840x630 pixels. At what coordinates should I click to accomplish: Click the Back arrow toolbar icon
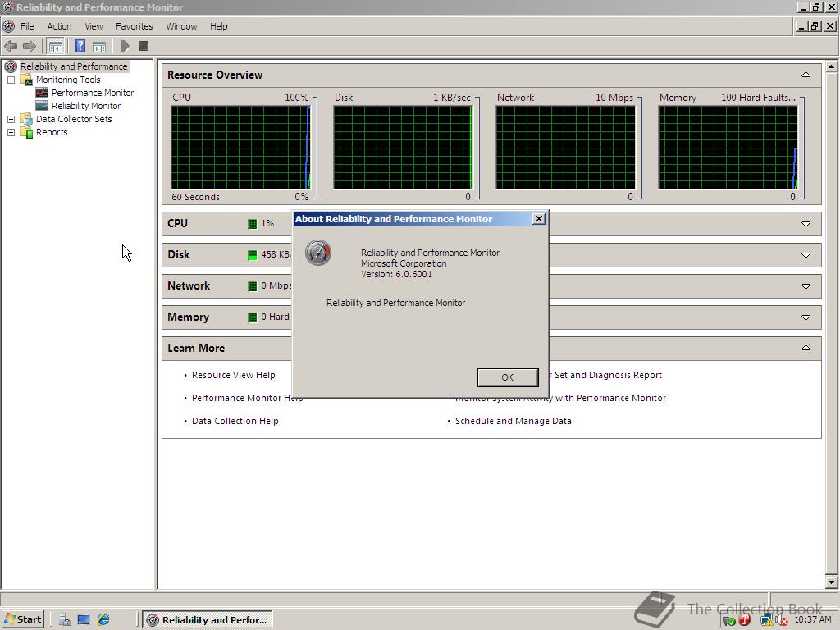click(x=10, y=47)
